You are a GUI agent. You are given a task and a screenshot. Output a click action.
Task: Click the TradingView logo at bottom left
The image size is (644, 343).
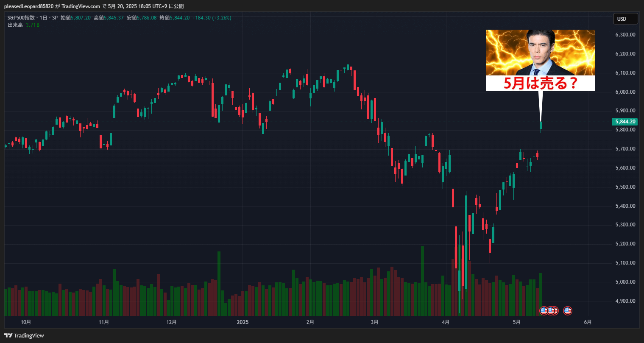24,335
